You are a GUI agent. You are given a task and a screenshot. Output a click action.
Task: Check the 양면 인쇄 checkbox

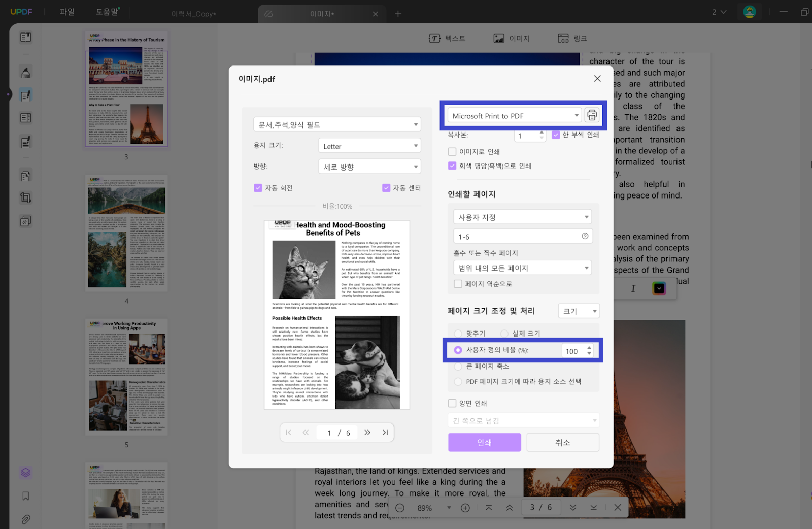pyautogui.click(x=452, y=403)
